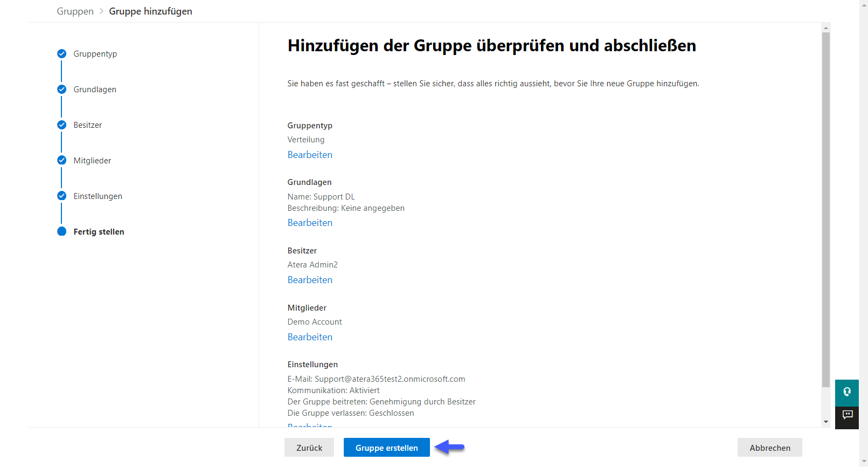Click the text Verteilung
The height and width of the screenshot is (467, 868).
(306, 140)
